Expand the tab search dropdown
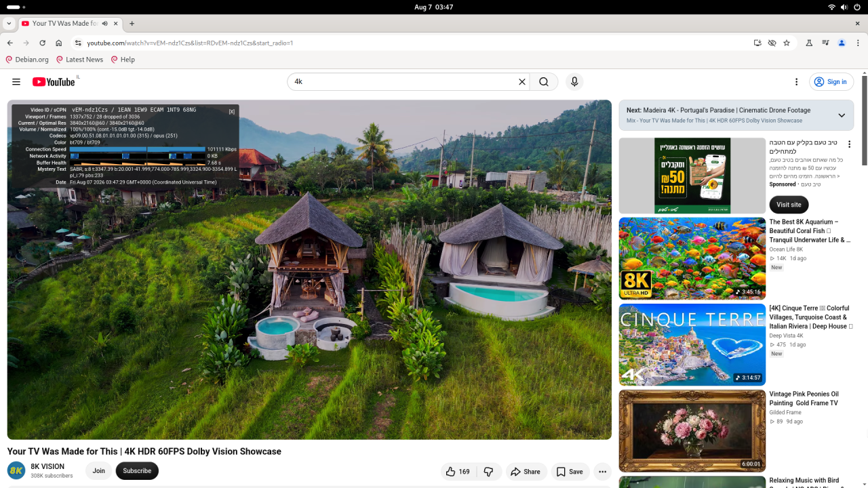 click(8, 23)
